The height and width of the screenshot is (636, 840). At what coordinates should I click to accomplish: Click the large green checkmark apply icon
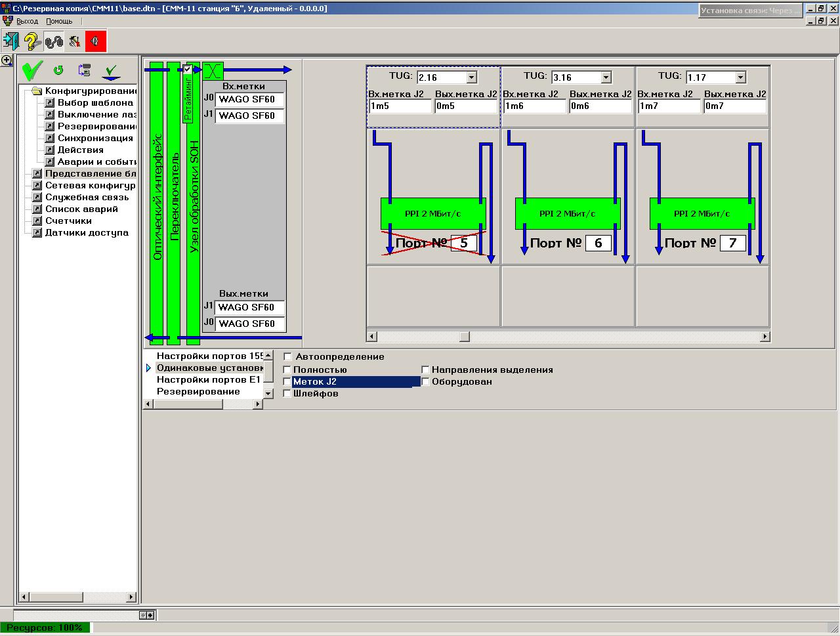pos(31,70)
